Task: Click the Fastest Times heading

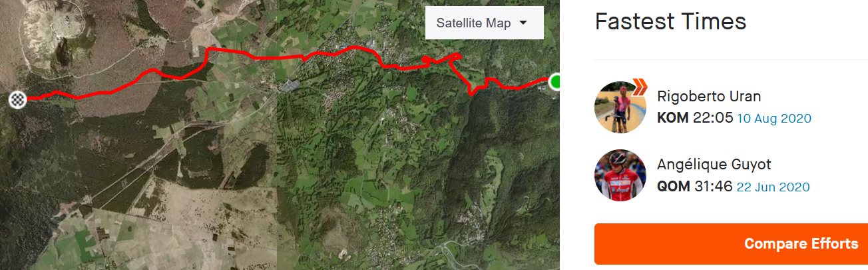Action: click(670, 22)
